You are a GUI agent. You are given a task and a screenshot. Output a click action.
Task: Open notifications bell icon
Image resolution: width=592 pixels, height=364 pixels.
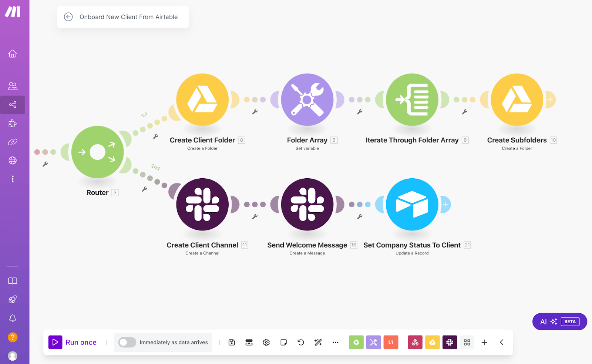coord(13,318)
